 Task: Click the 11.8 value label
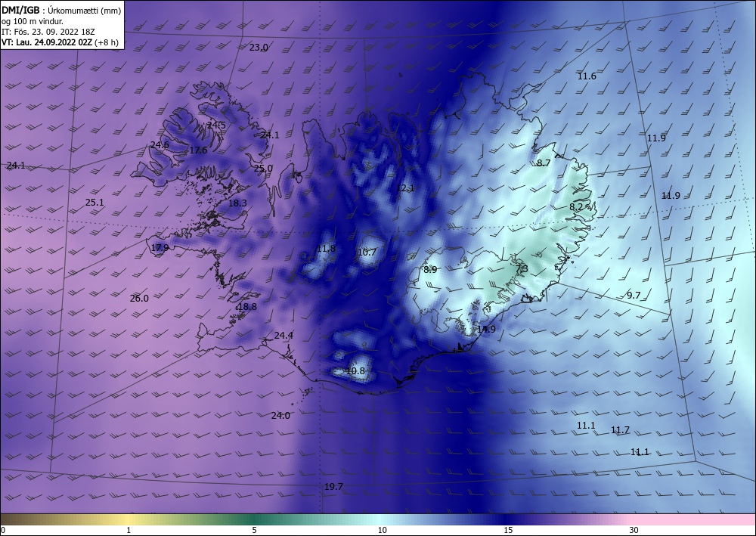[x=326, y=249]
